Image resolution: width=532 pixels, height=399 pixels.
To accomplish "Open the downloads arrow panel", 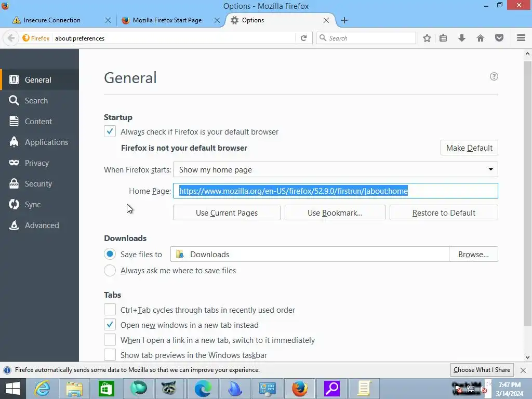I will 462,38.
